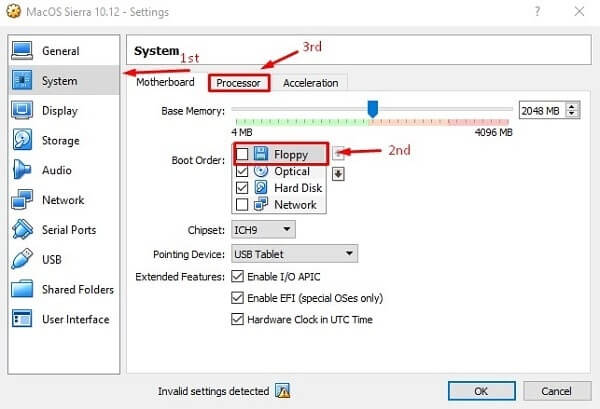Enable the Floppy boot checkbox
This screenshot has width=600, height=409.
point(242,154)
